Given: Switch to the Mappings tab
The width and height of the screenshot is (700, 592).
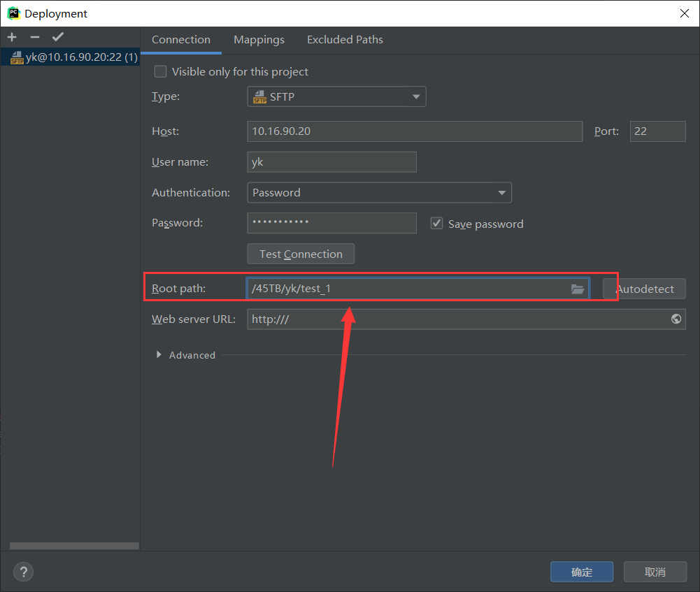Looking at the screenshot, I should (x=259, y=40).
